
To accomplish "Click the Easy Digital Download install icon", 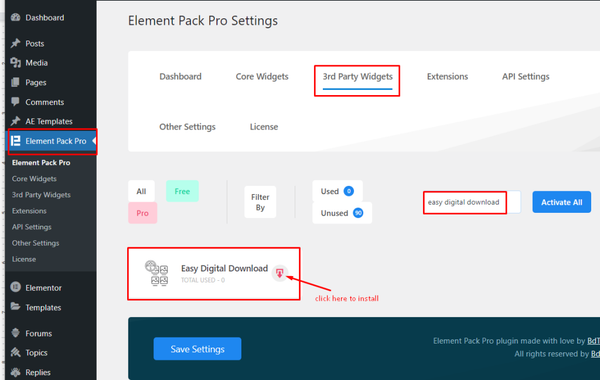I will [280, 273].
